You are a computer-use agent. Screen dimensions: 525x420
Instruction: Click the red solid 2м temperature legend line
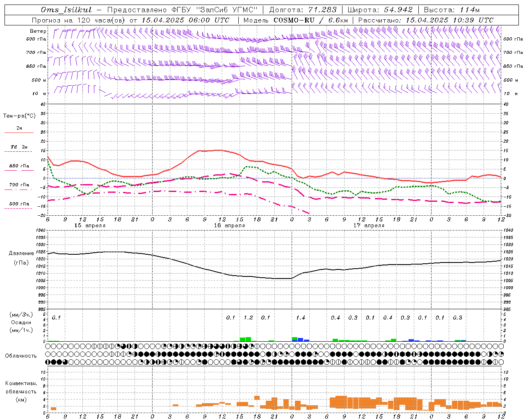coord(19,133)
